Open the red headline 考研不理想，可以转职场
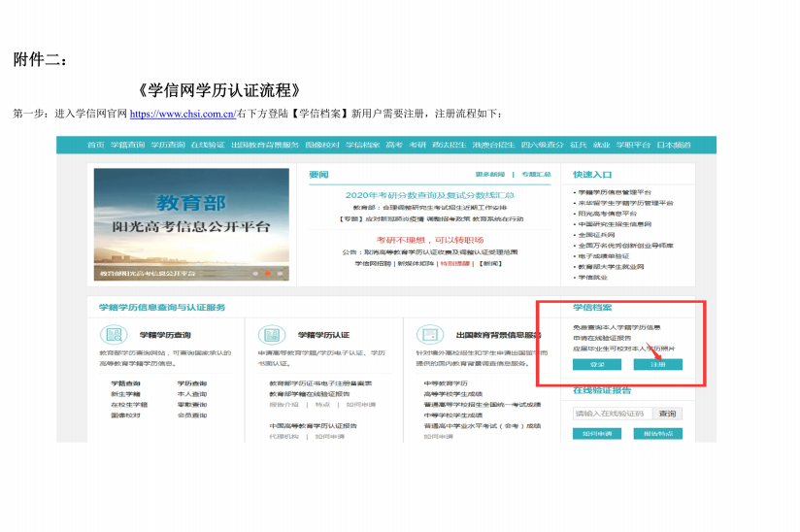The height and width of the screenshot is (532, 800). click(x=429, y=240)
